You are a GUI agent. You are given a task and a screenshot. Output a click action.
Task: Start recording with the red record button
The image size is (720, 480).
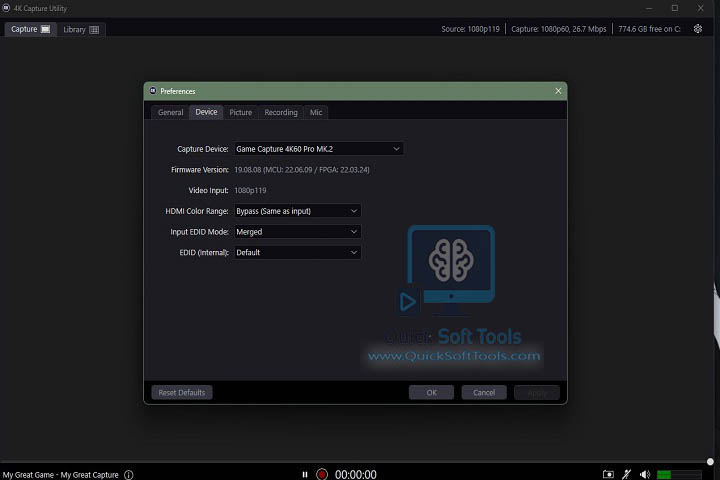[322, 474]
